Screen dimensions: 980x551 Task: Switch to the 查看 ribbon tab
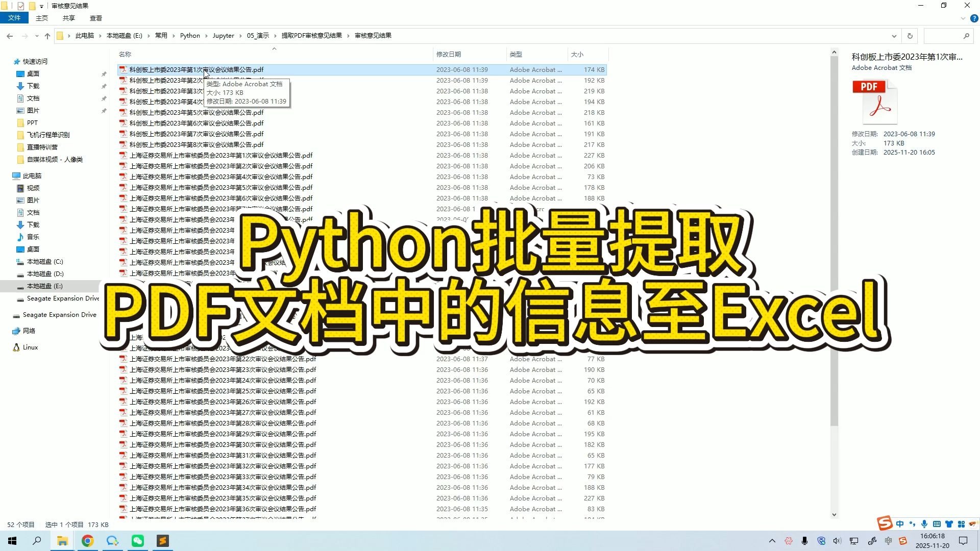(x=95, y=18)
